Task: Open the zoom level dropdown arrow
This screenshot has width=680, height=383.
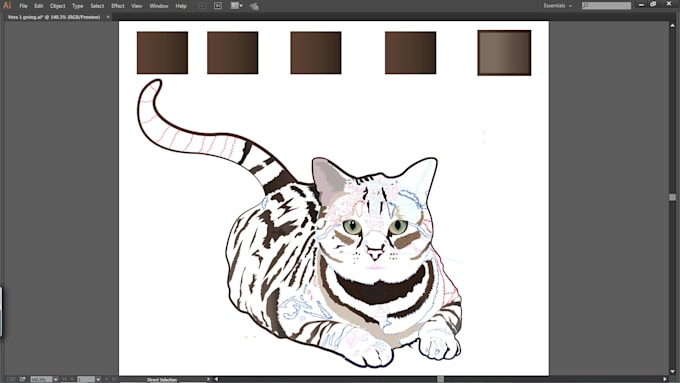Action: (56, 380)
